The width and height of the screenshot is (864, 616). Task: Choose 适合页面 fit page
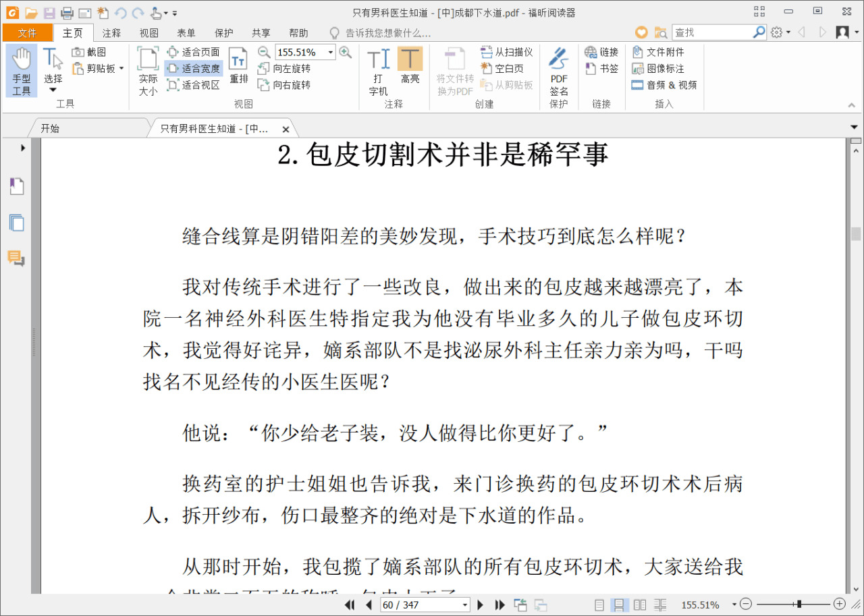click(x=194, y=52)
